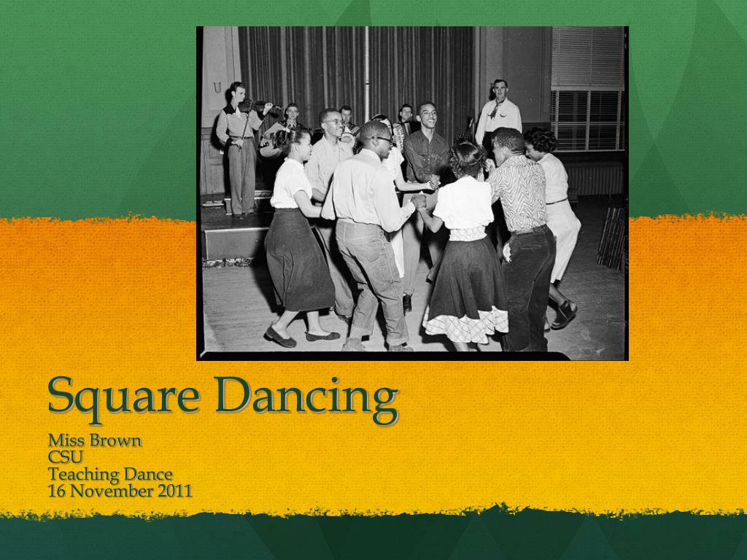Click the Square Dancing title text
Screen dimensions: 747x560
pos(223,399)
